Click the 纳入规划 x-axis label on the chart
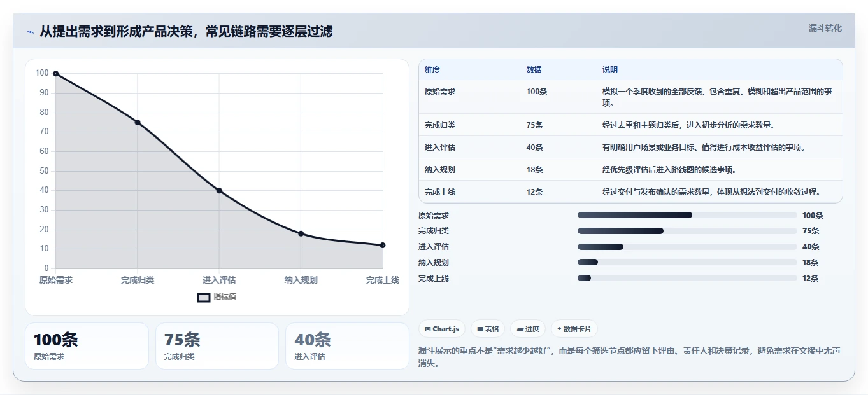The height and width of the screenshot is (395, 868). [301, 280]
